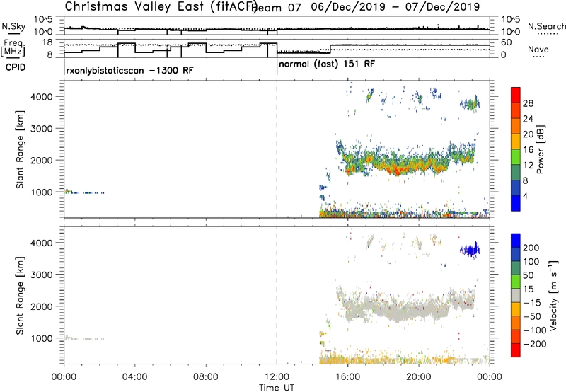Click the 18 tick on frequency axis
Screen dimensions: 566x392
pyautogui.click(x=47, y=42)
